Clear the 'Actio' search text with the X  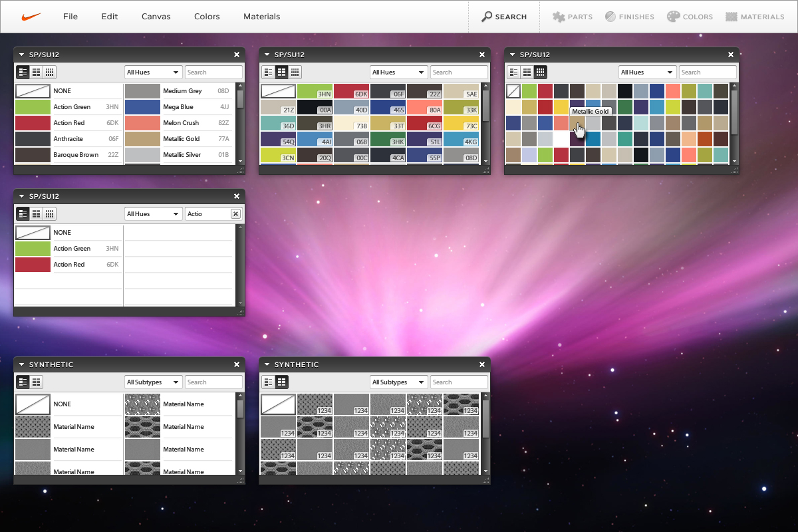click(x=235, y=213)
